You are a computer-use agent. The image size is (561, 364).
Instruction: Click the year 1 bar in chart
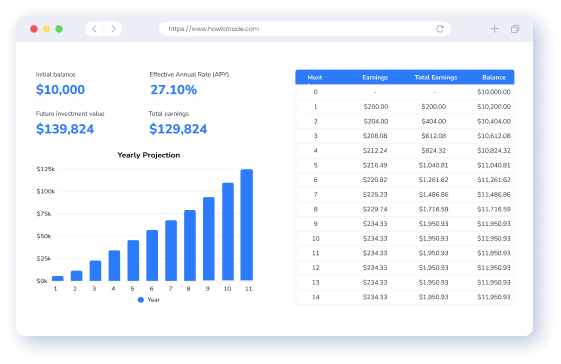click(x=58, y=278)
